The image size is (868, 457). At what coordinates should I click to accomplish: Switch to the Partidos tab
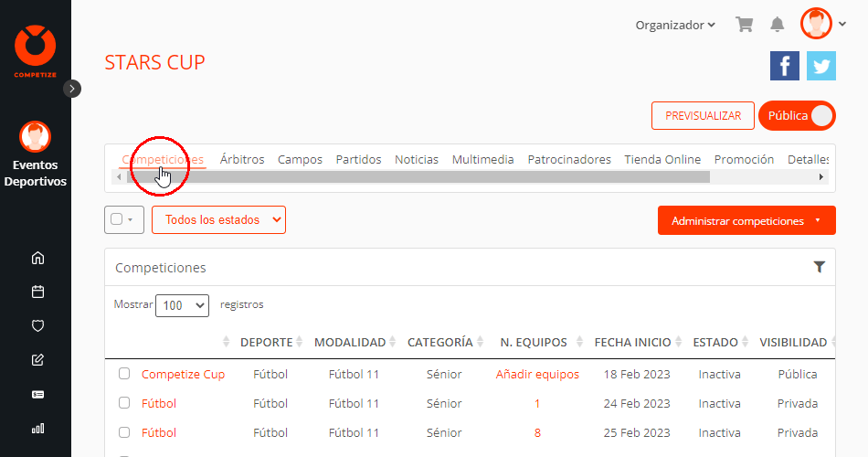point(359,160)
